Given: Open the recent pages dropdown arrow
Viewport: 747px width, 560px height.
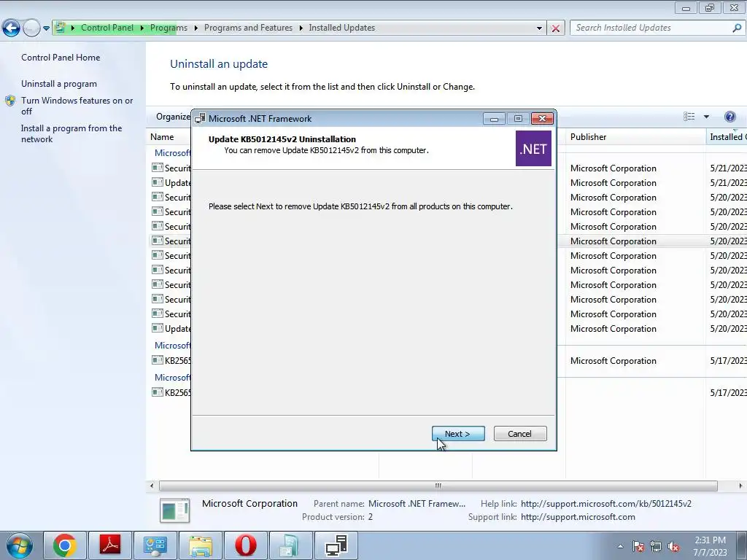Looking at the screenshot, I should coord(46,28).
